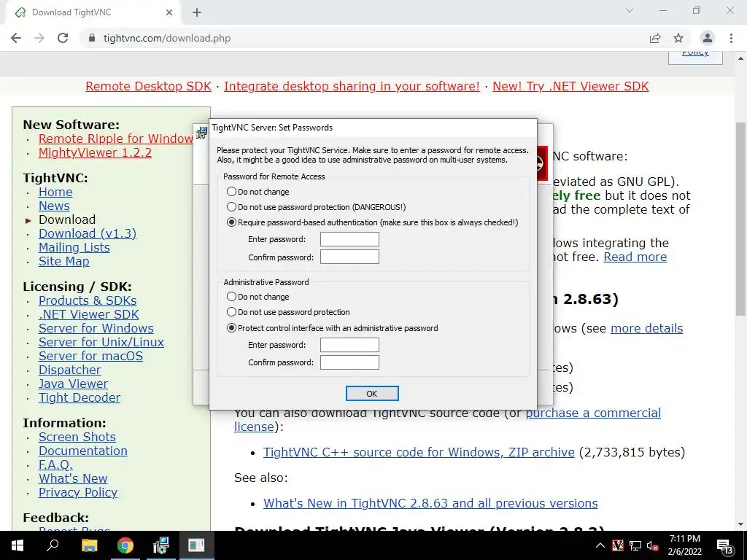Open the News sidebar link
The height and width of the screenshot is (560, 747).
tap(54, 206)
